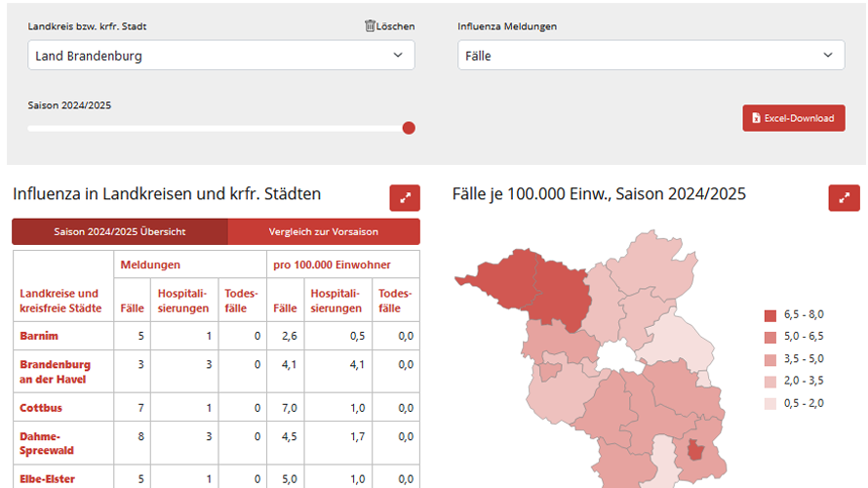Click the 5,0 - 6,5 legend swatch
Viewport: 868px width, 488px height.
(770, 338)
